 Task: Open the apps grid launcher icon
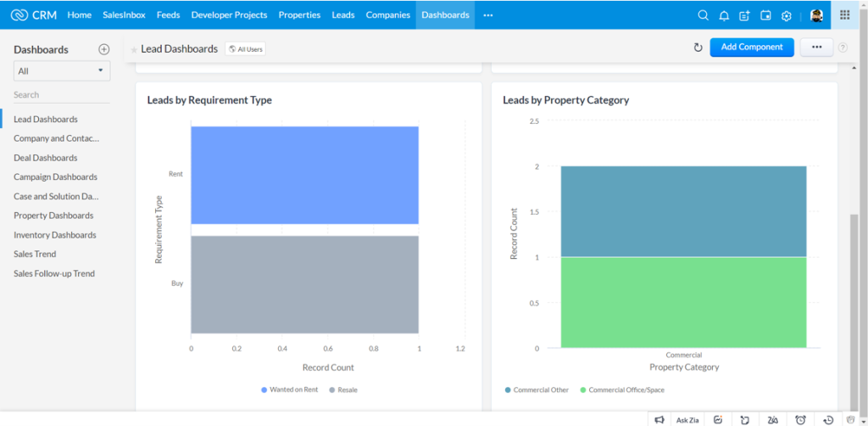click(845, 15)
